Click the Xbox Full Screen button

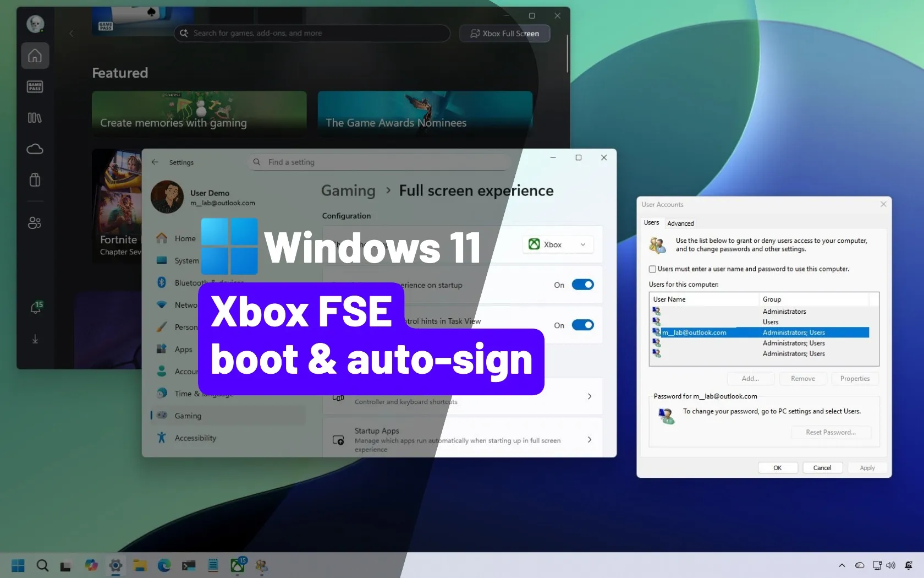(504, 34)
